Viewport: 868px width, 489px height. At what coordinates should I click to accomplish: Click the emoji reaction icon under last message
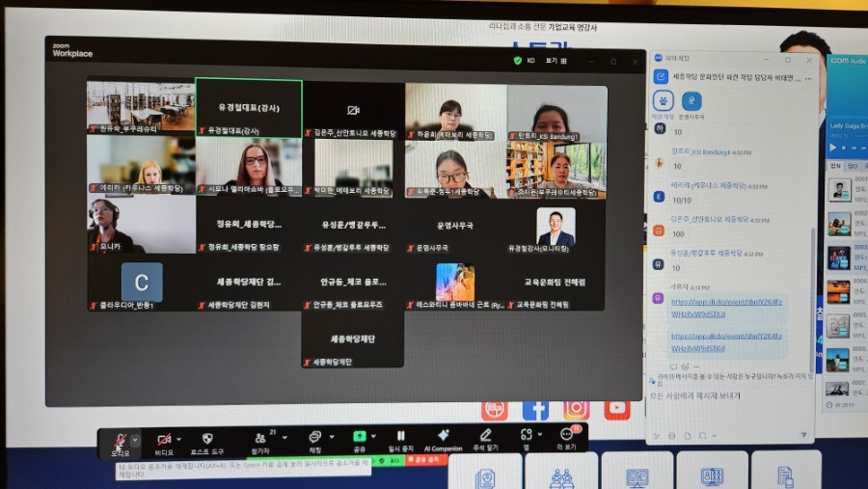pos(686,367)
